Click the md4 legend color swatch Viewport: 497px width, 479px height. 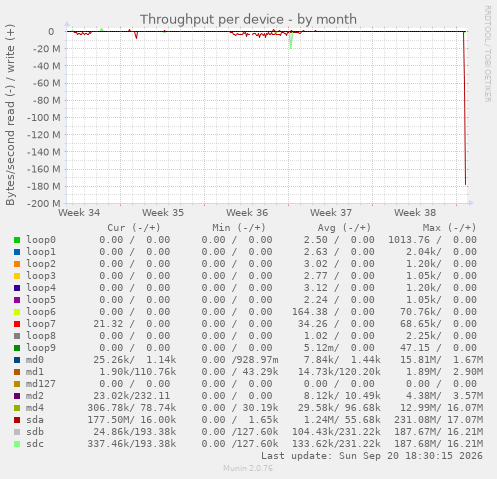point(17,408)
